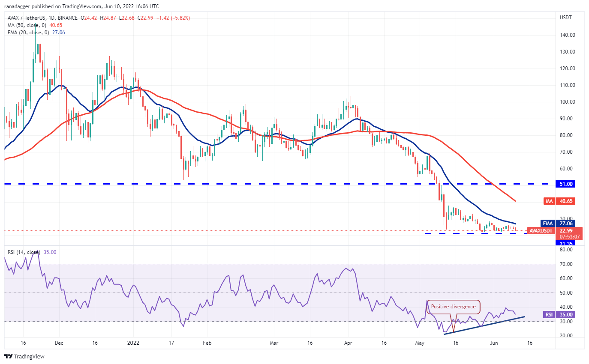Click the Apr marker on the time axis
The image size is (589, 364).
(x=348, y=343)
